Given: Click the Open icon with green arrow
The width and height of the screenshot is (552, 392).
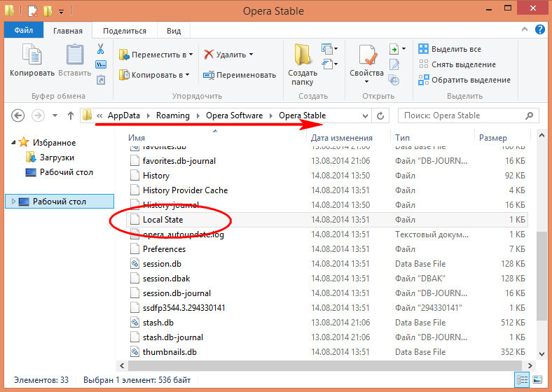Looking at the screenshot, I should click(x=394, y=49).
